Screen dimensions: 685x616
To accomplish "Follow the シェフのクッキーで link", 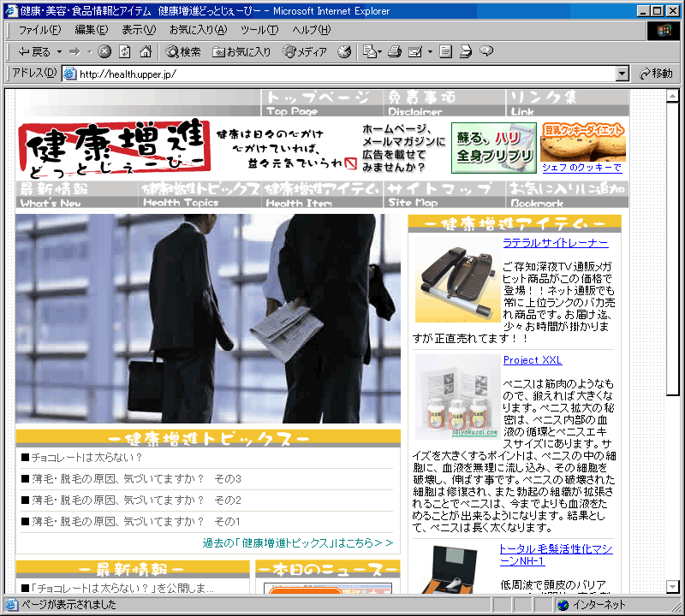I will [x=582, y=168].
